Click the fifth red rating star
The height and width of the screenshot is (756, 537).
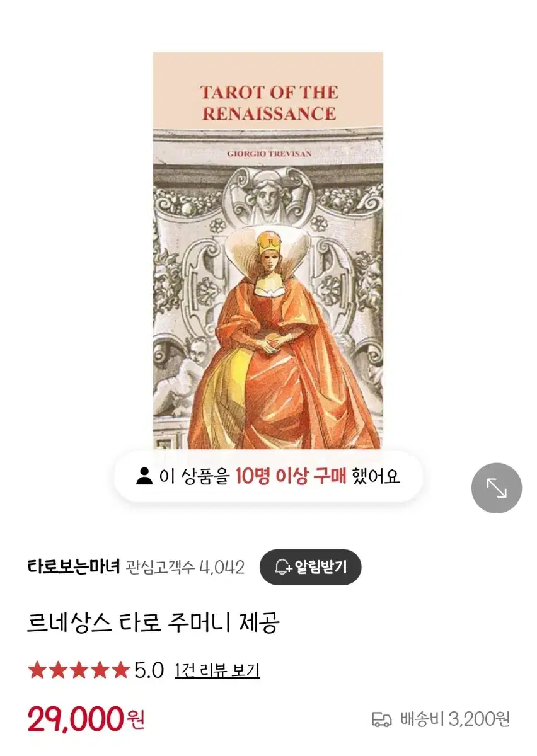click(120, 670)
